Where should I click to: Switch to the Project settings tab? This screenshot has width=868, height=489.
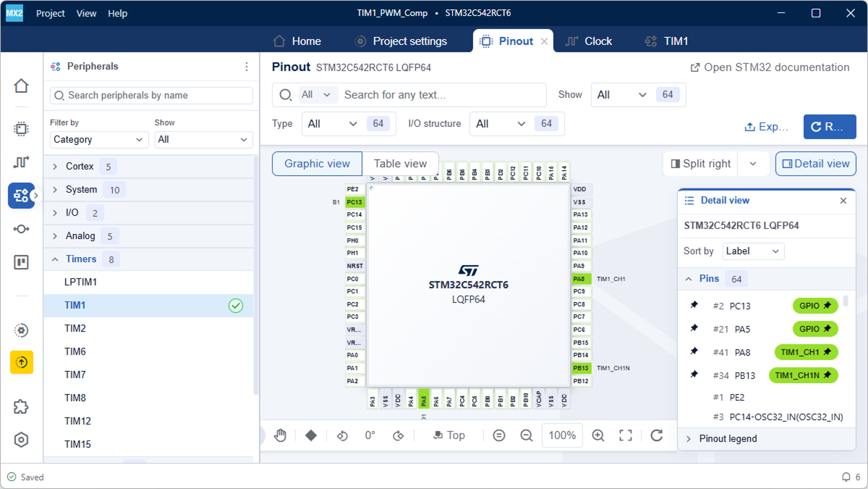point(401,41)
